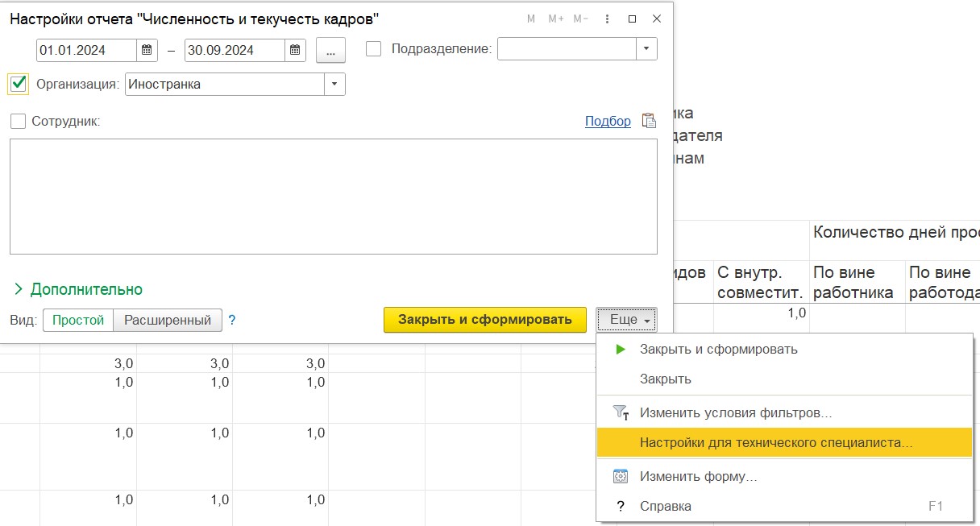980x526 pixels.
Task: Choose Изменить форму from the menu
Action: [x=698, y=476]
